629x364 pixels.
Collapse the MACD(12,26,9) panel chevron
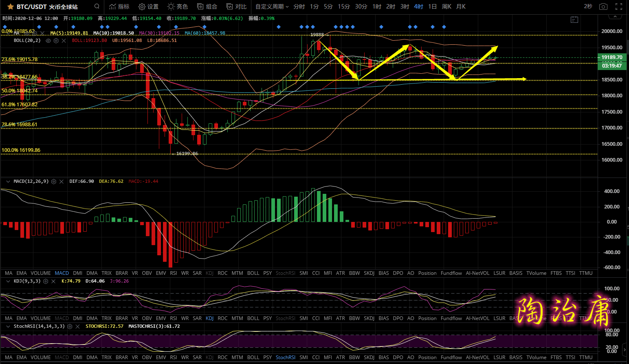[x=8, y=182]
